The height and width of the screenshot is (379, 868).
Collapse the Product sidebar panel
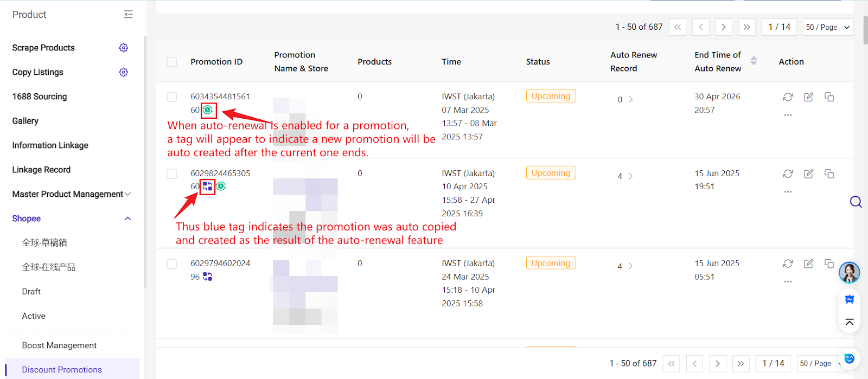coord(129,15)
